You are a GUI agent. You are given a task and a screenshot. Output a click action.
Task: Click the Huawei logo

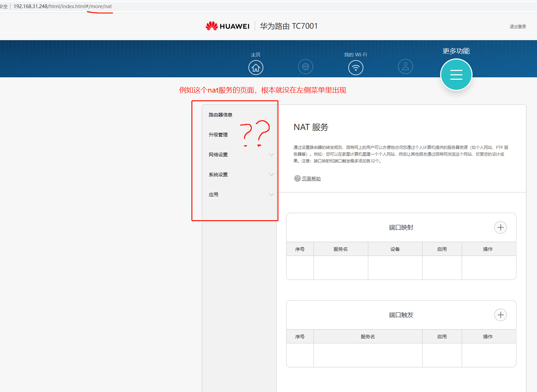pyautogui.click(x=227, y=26)
